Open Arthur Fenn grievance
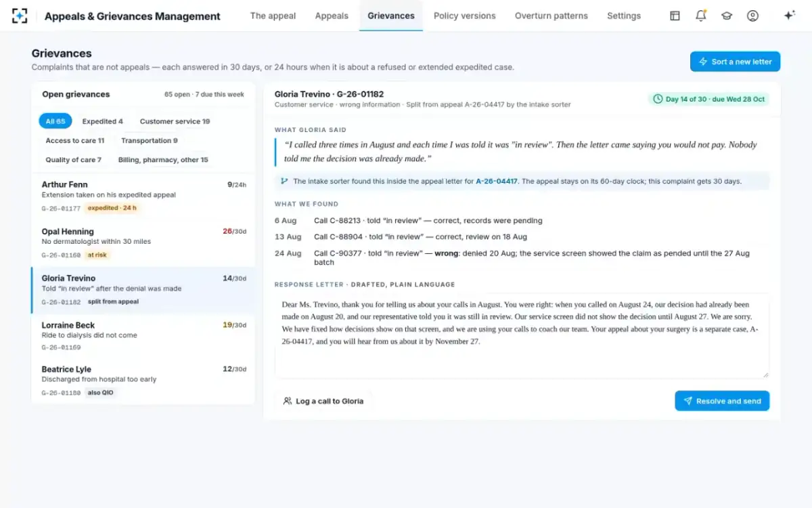812x508 pixels. pos(143,196)
